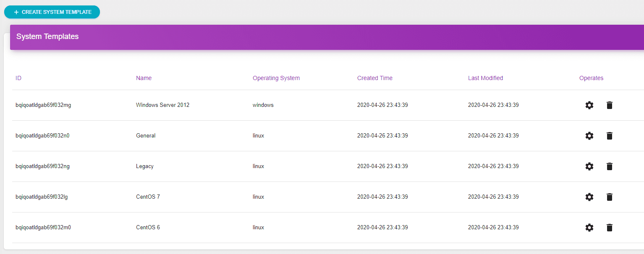Image resolution: width=644 pixels, height=254 pixels.
Task: Click trash icon for Legacy template
Action: point(610,166)
